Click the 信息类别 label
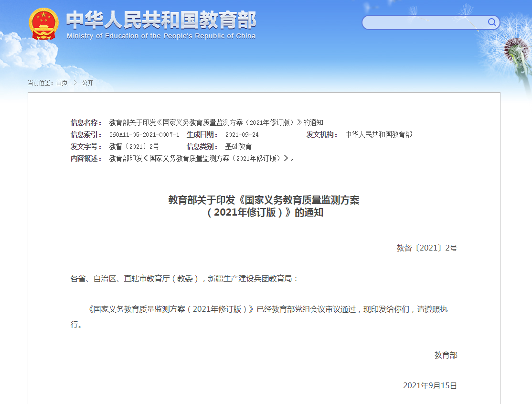This screenshot has width=532, height=404. [202, 146]
